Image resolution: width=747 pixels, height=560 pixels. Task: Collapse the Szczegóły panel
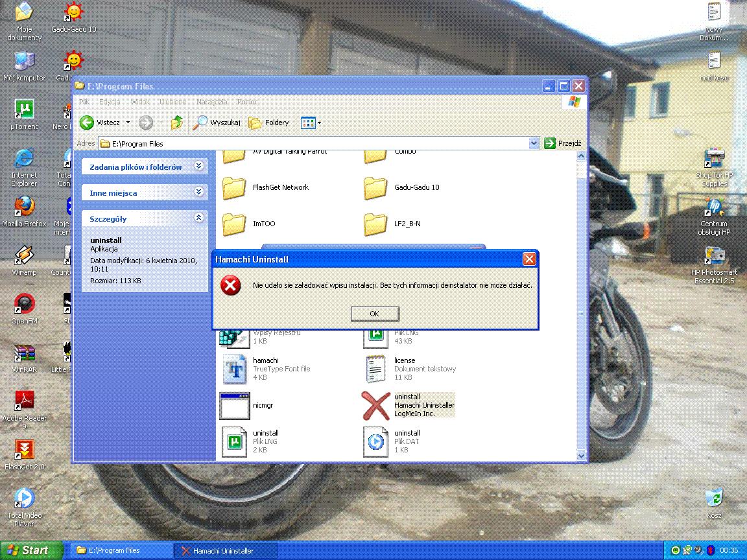pyautogui.click(x=199, y=218)
